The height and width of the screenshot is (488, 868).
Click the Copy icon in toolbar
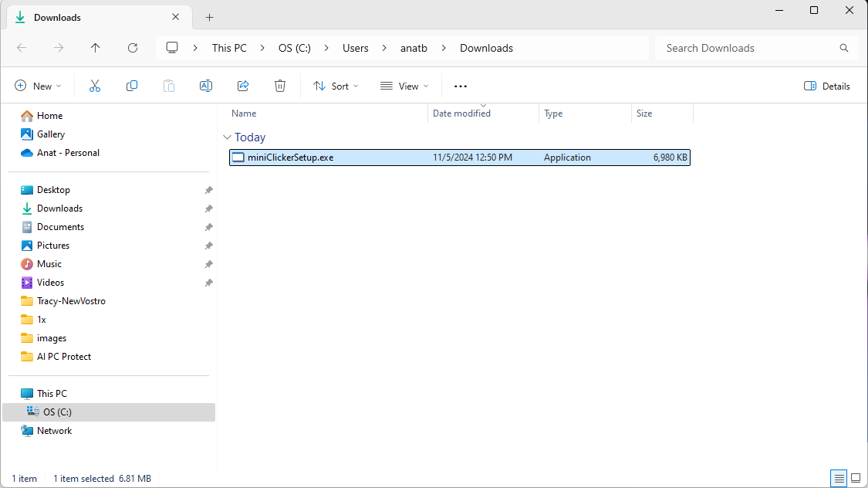point(132,86)
